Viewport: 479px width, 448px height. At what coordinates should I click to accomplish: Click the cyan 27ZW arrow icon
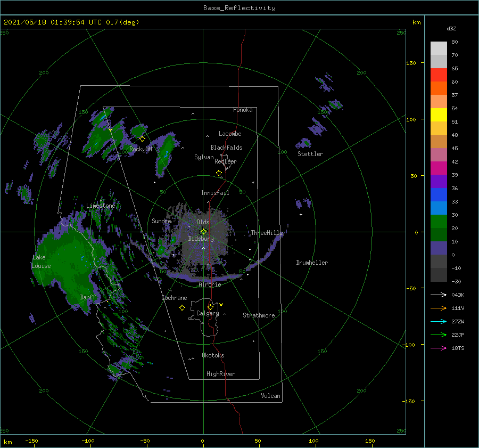439,321
